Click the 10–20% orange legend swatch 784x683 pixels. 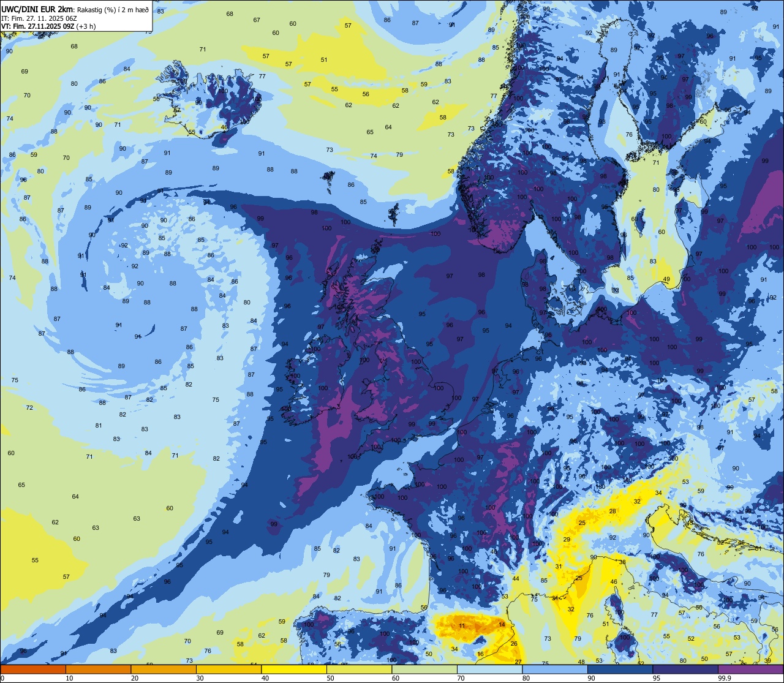point(98,670)
